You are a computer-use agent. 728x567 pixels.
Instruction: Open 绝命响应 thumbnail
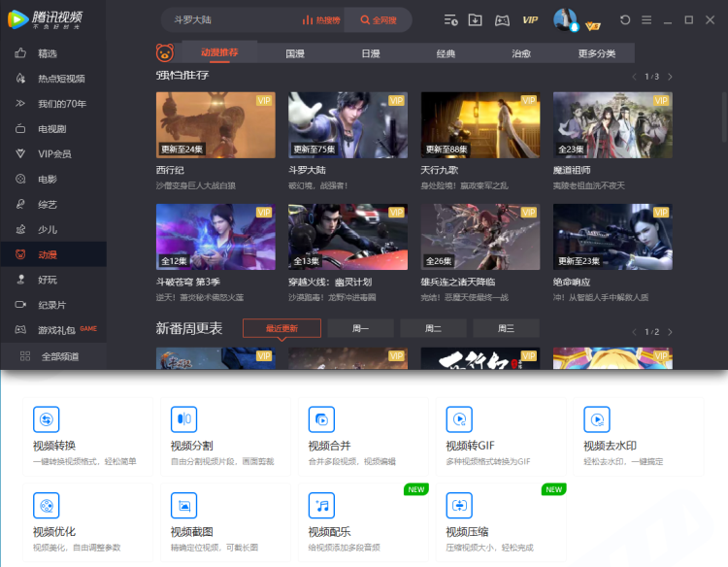612,237
